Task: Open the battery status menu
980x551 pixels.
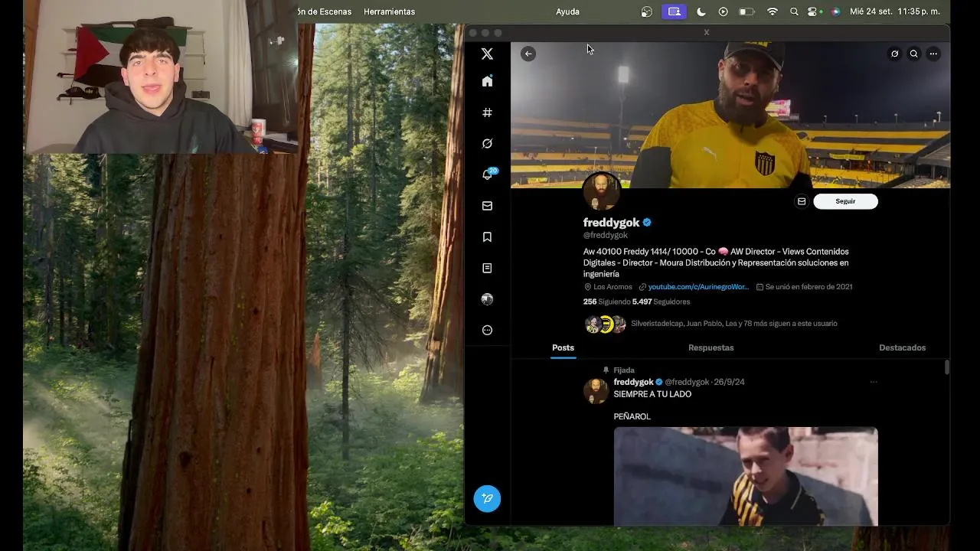Action: (746, 11)
